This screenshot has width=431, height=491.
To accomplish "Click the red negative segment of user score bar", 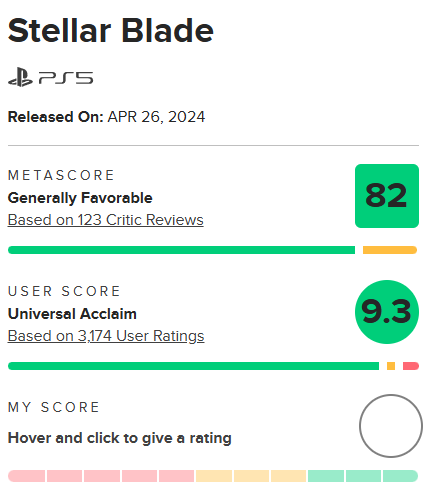I will pos(411,366).
